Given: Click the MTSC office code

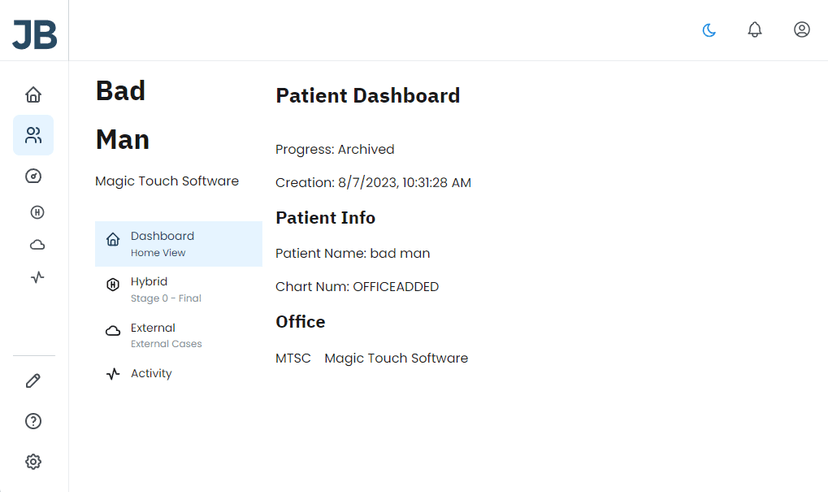Looking at the screenshot, I should point(293,358).
